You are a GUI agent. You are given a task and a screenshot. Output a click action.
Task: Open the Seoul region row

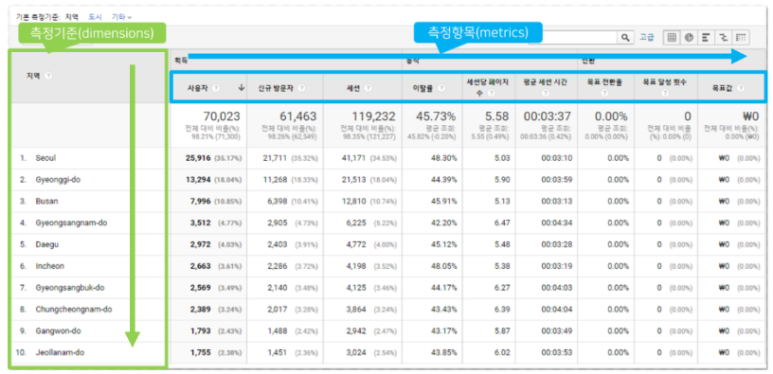(x=47, y=158)
